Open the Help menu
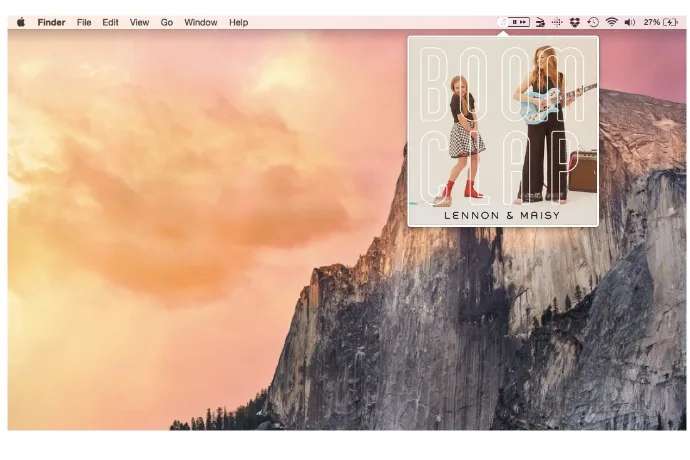The image size is (690, 460). click(x=238, y=21)
